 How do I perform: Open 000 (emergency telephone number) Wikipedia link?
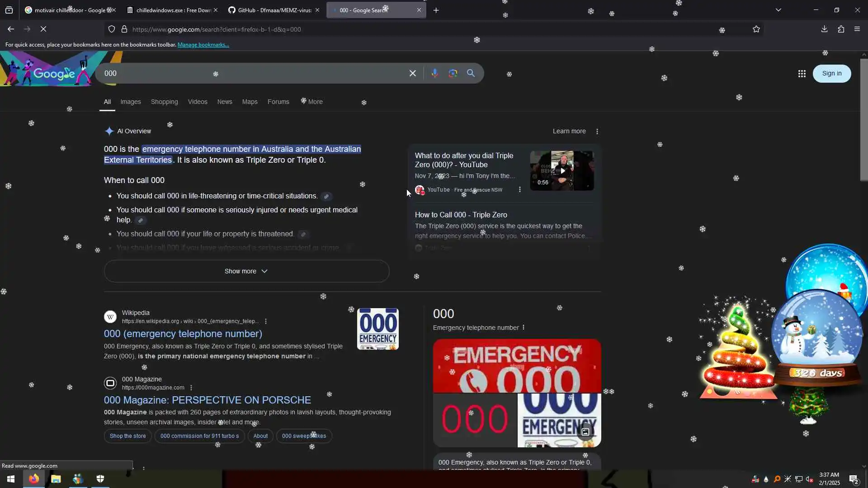coord(183,333)
